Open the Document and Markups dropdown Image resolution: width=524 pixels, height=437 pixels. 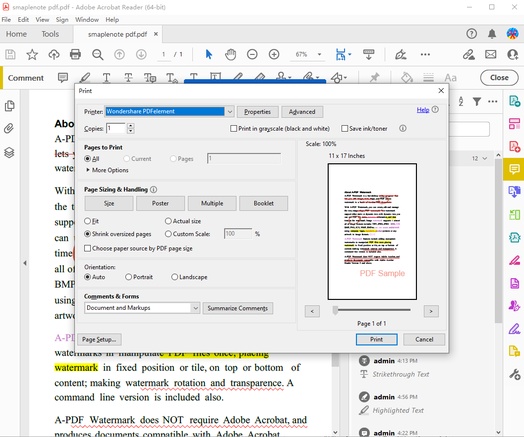point(195,308)
